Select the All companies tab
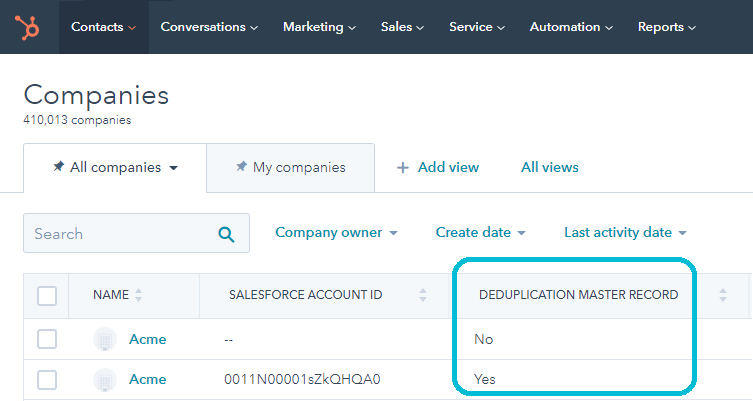 tap(115, 168)
